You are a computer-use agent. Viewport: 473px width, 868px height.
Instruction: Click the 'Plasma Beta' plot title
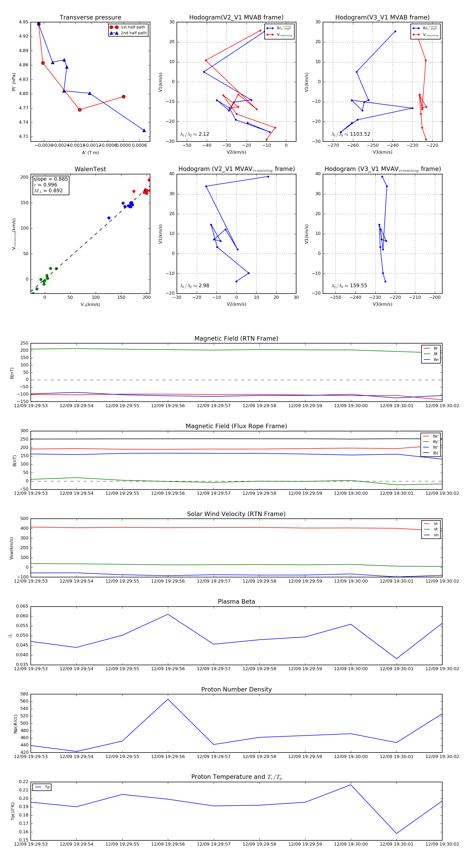tap(236, 602)
